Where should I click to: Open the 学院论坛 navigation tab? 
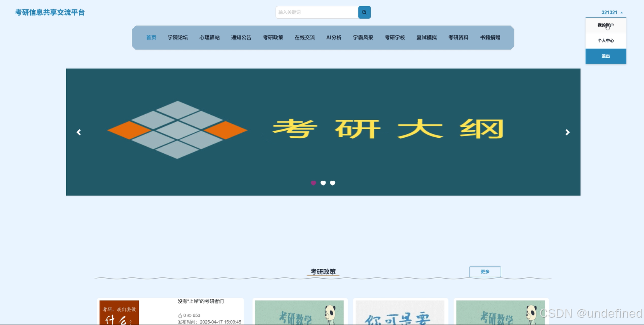click(x=178, y=37)
